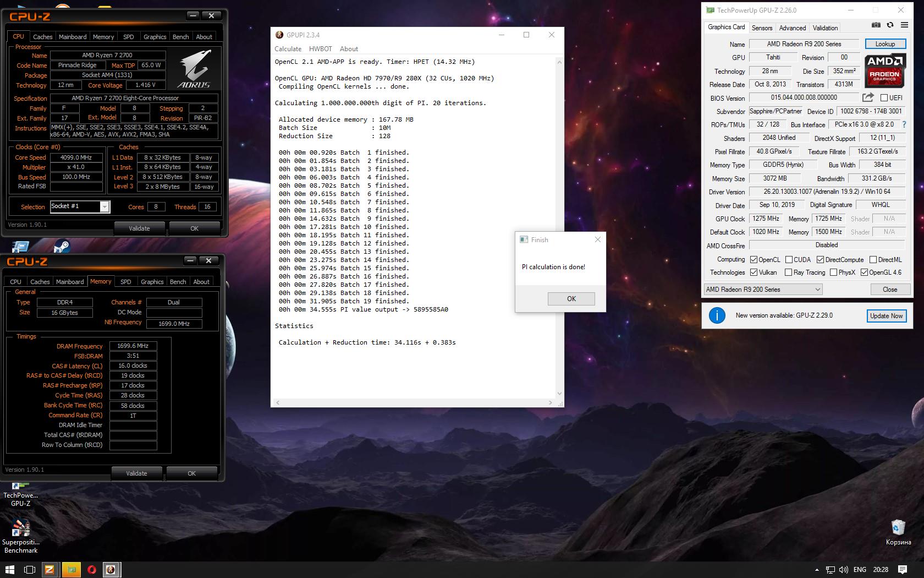This screenshot has width=924, height=578.
Task: Click the GPUPI taskbar icon
Action: point(111,570)
